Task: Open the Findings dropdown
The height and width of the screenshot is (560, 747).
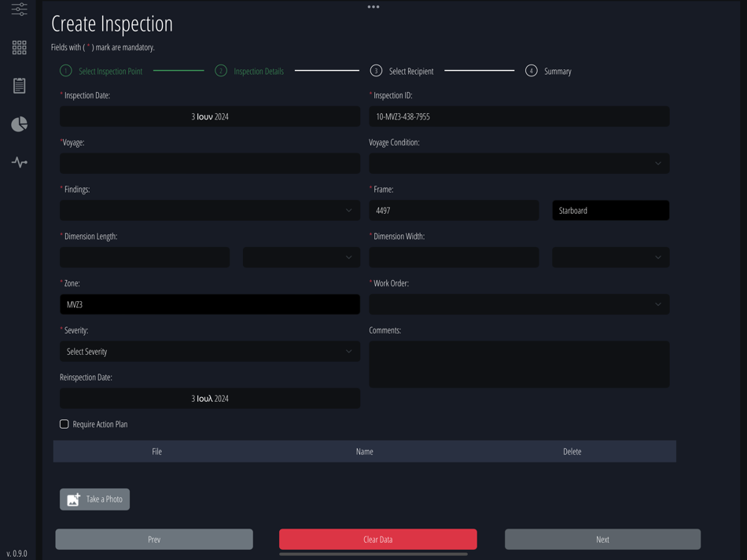Action: pos(210,210)
